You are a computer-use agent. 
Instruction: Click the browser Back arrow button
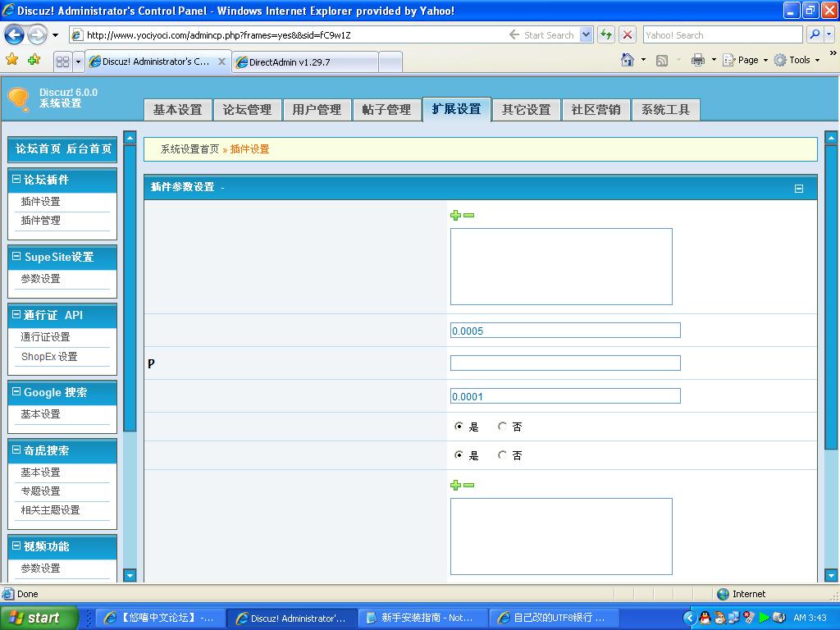15,35
